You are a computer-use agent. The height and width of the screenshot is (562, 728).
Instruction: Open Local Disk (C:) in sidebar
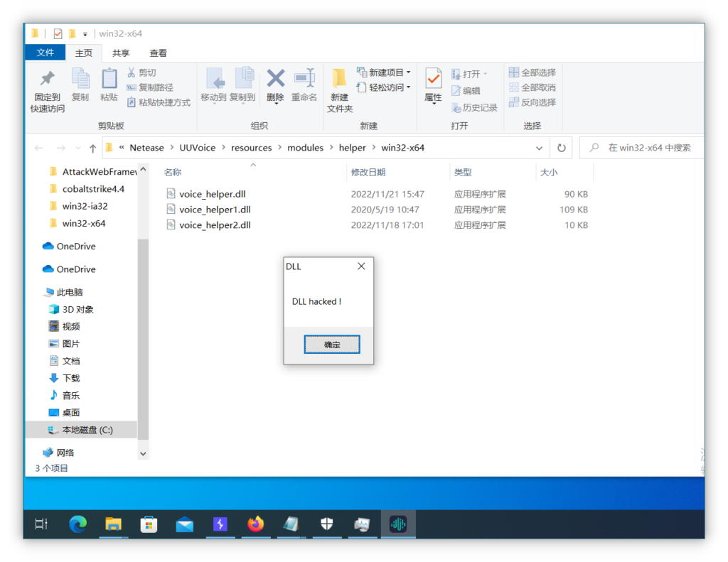point(80,430)
